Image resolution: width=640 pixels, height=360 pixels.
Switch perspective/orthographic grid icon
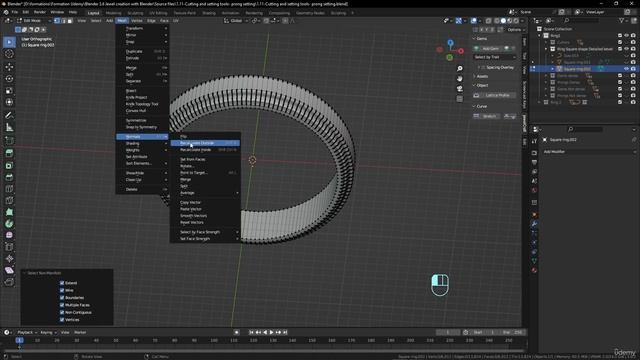point(460,99)
